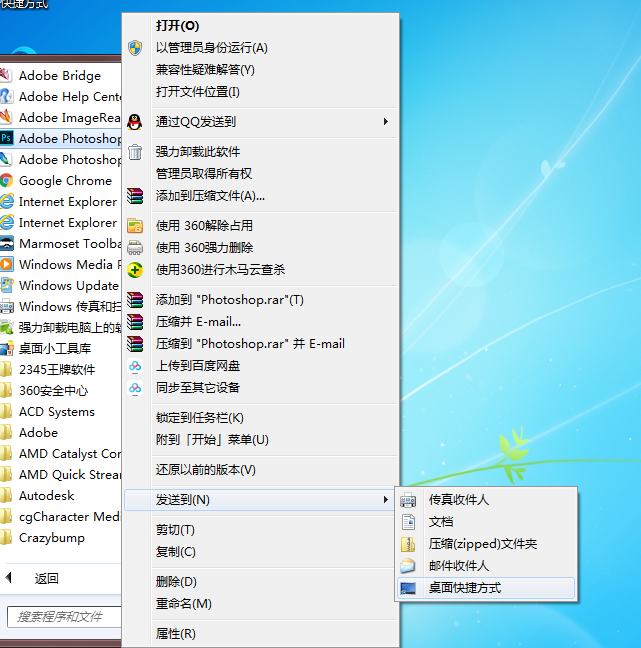Click the icon beside 同步至其它设备
Image resolution: width=641 pixels, height=648 pixels.
[x=135, y=388]
